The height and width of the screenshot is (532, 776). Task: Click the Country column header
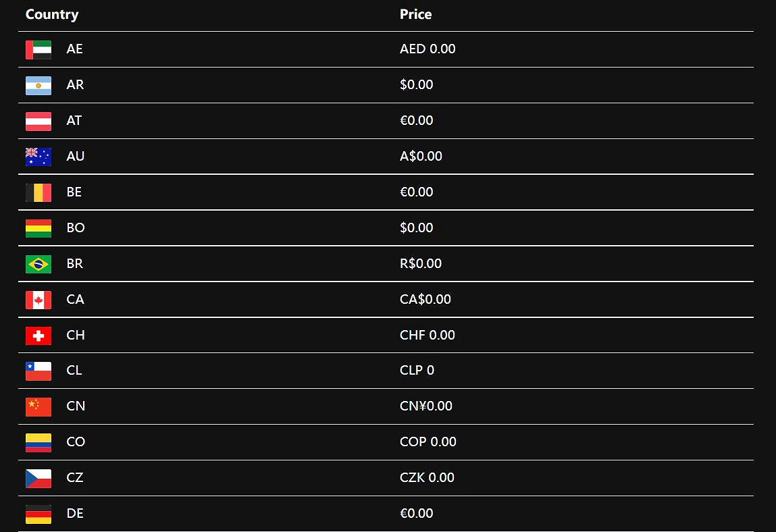pos(52,14)
